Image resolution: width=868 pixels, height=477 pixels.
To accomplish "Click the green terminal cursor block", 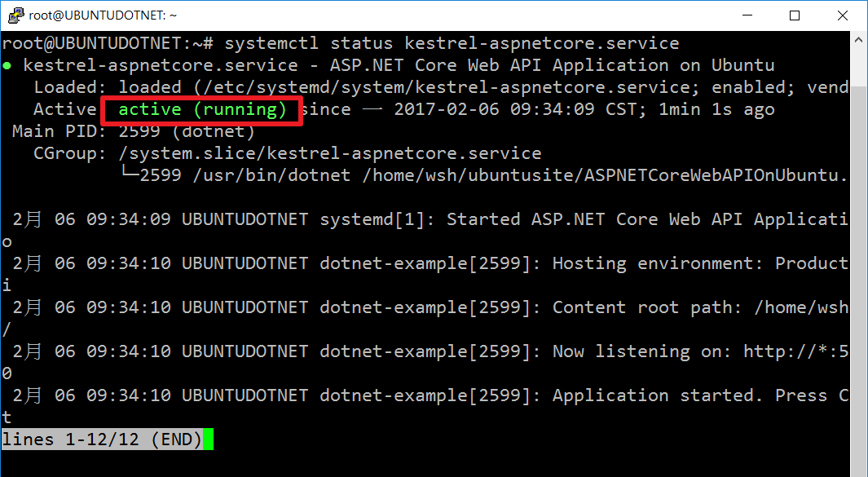I will tap(208, 439).
